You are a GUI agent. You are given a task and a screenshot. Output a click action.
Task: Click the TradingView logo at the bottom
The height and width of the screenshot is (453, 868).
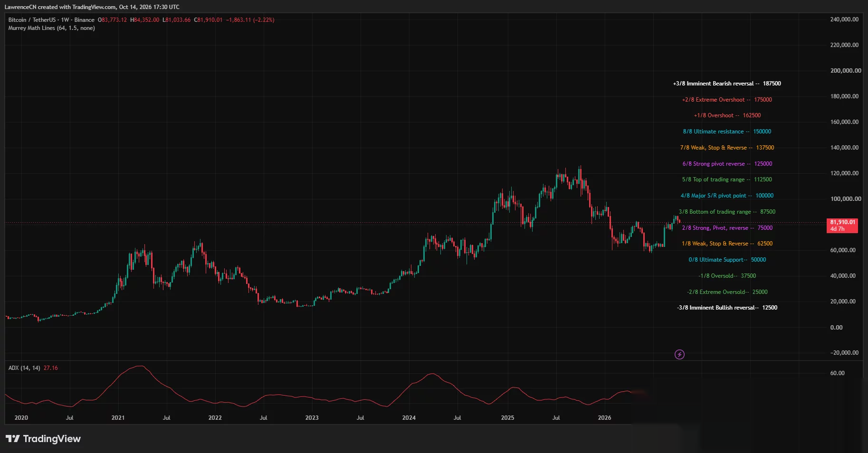(43, 439)
